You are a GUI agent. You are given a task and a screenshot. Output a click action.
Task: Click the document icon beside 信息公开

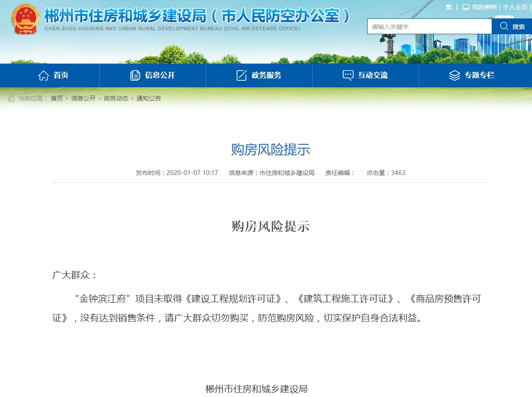pos(135,75)
